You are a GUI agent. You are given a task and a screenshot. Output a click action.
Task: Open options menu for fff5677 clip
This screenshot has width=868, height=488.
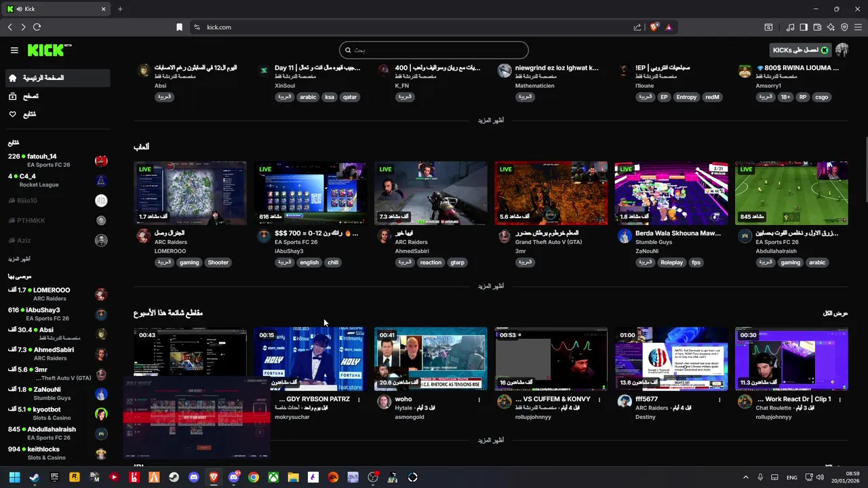719,400
